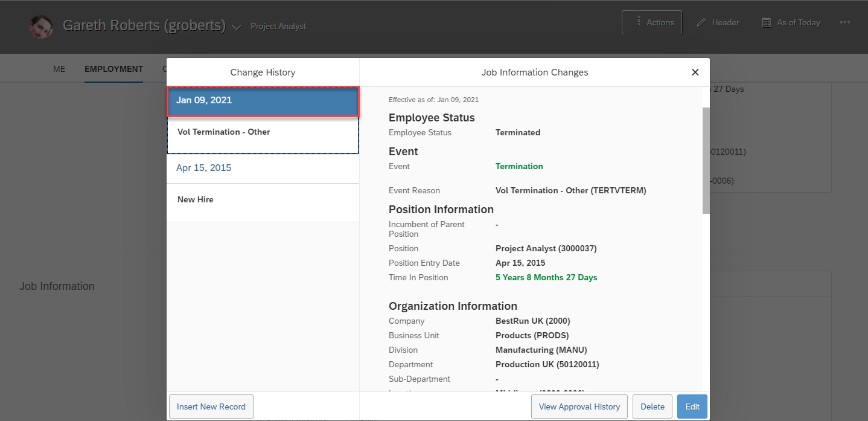Click the blue Edit button
868x421 pixels.
pos(692,407)
